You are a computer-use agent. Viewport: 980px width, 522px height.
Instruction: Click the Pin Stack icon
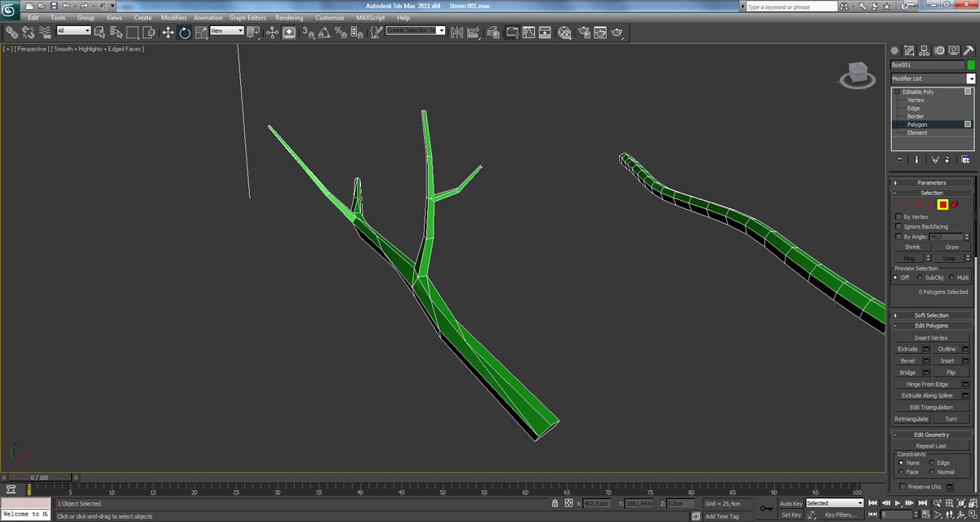pos(899,159)
